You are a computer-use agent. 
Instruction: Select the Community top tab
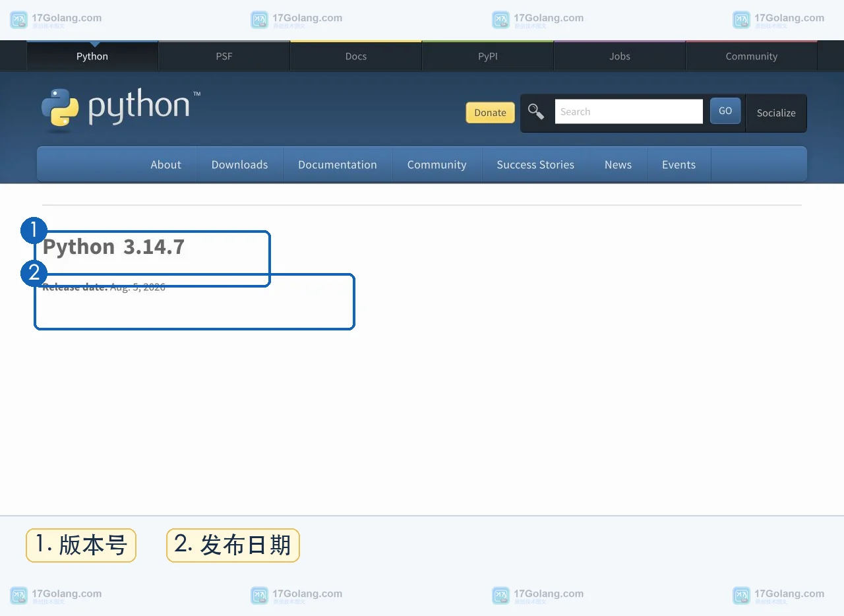[x=752, y=56]
